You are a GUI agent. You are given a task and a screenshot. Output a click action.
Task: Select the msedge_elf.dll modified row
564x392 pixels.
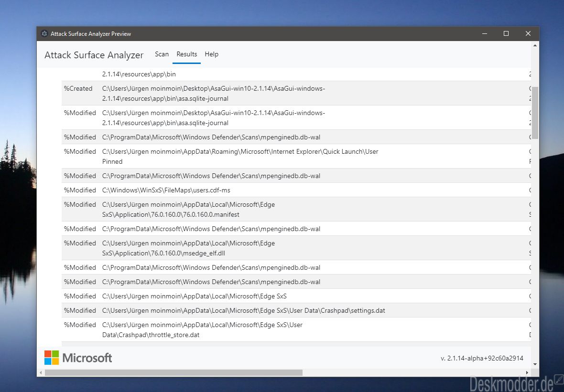point(296,248)
